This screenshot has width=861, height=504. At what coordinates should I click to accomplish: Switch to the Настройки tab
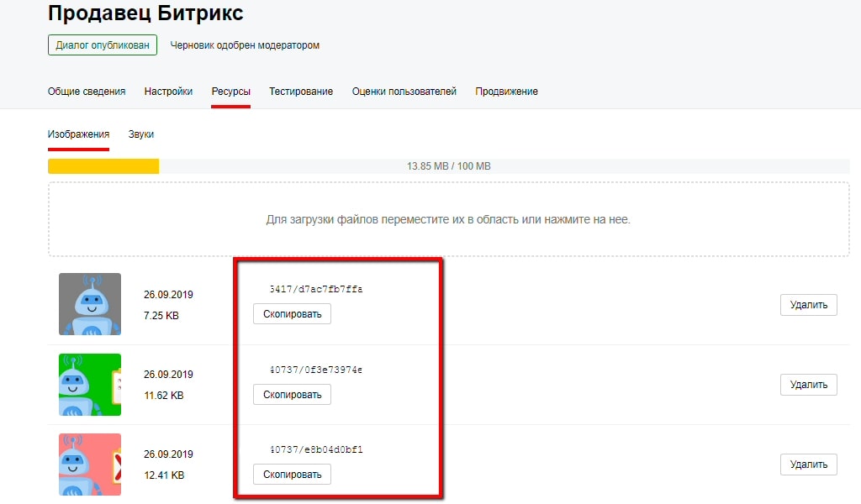168,92
